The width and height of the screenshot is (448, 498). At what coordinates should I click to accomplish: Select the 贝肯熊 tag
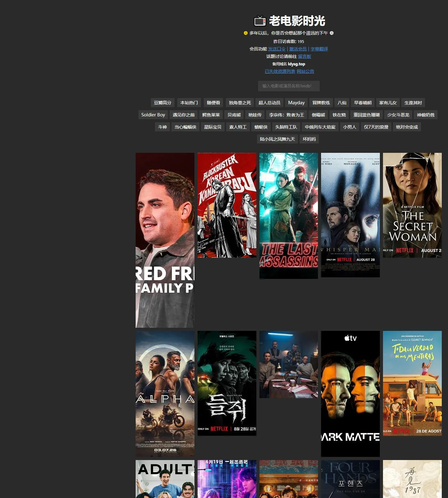coord(234,115)
